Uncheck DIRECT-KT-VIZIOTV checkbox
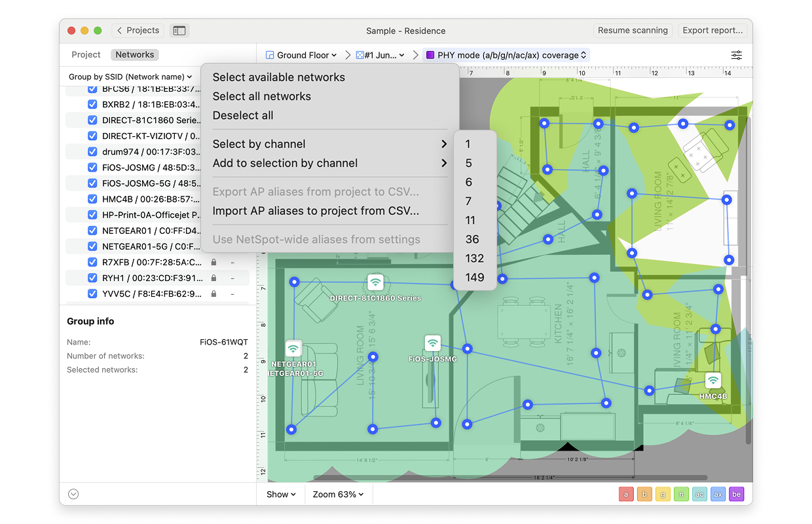This screenshot has height=524, width=812. [x=92, y=136]
